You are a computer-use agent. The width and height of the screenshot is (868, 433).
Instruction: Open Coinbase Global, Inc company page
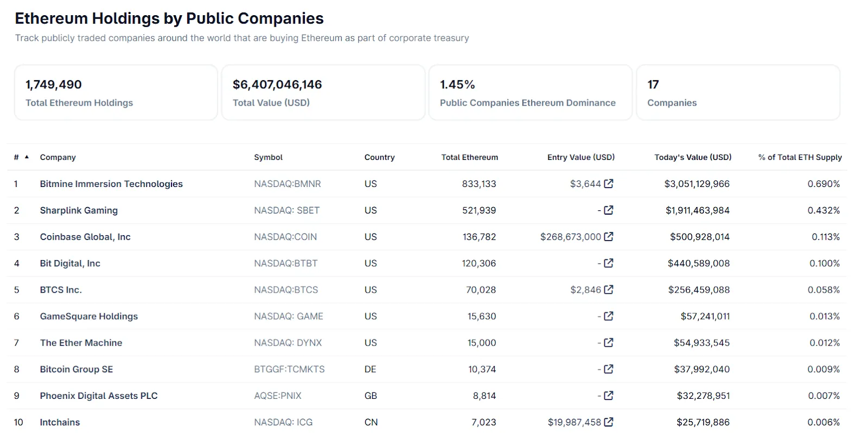pyautogui.click(x=85, y=237)
